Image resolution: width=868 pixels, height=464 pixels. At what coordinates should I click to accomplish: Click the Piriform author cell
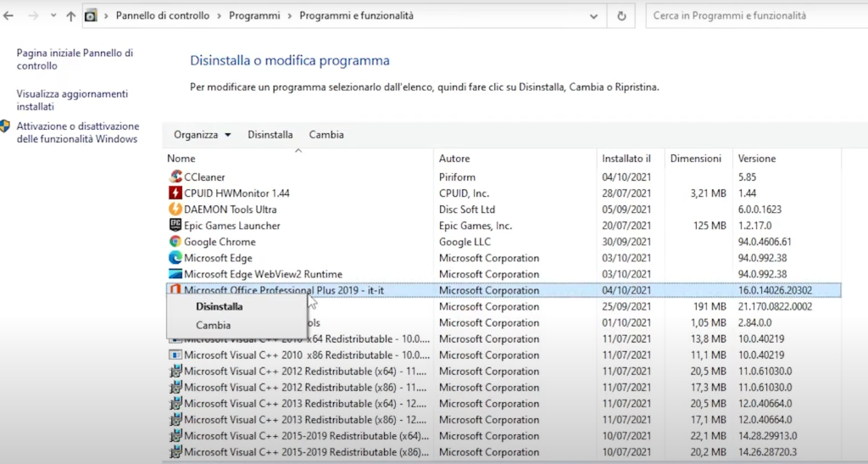pos(457,177)
